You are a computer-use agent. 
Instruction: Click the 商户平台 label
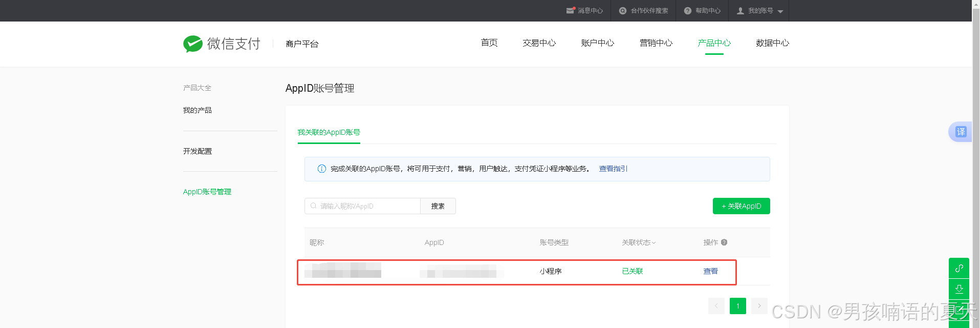coord(302,44)
